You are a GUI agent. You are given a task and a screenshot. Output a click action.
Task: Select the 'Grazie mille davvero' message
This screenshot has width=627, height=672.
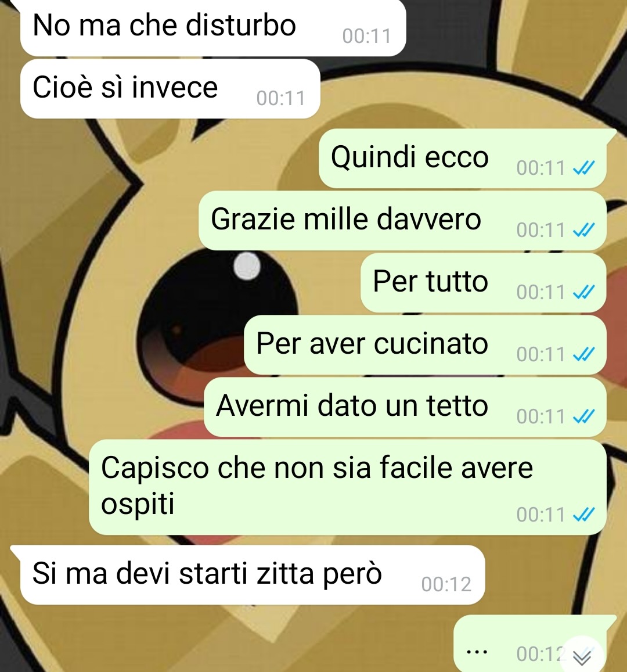click(402, 220)
